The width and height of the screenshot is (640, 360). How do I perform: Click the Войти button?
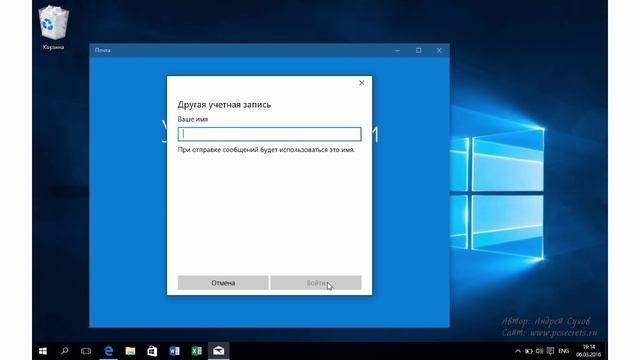click(316, 283)
